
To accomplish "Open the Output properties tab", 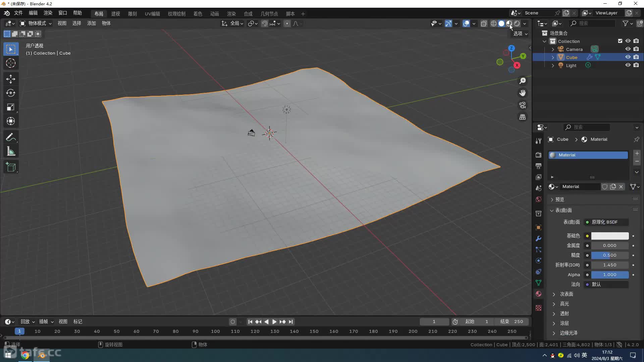I will coord(538,166).
